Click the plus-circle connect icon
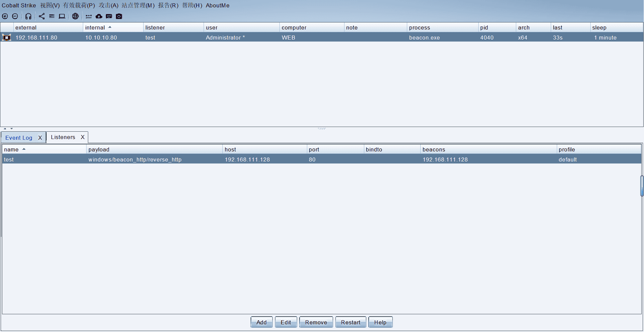The width and height of the screenshot is (644, 332). pos(5,16)
